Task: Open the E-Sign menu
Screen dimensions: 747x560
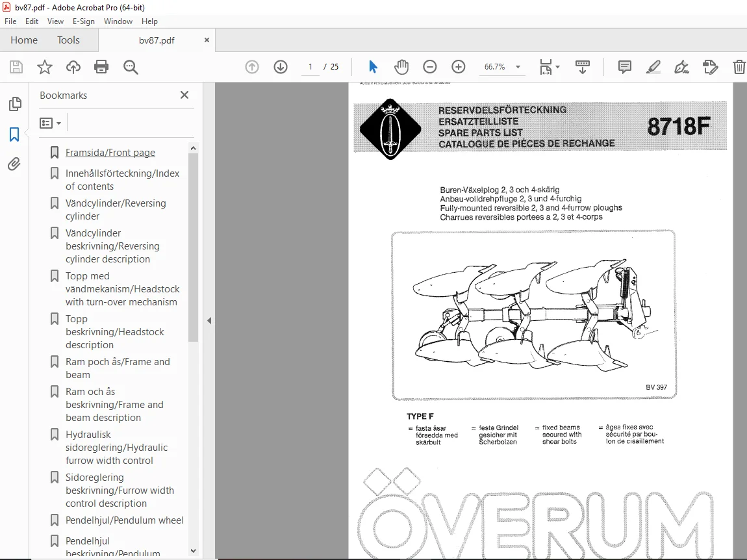Action: point(83,21)
